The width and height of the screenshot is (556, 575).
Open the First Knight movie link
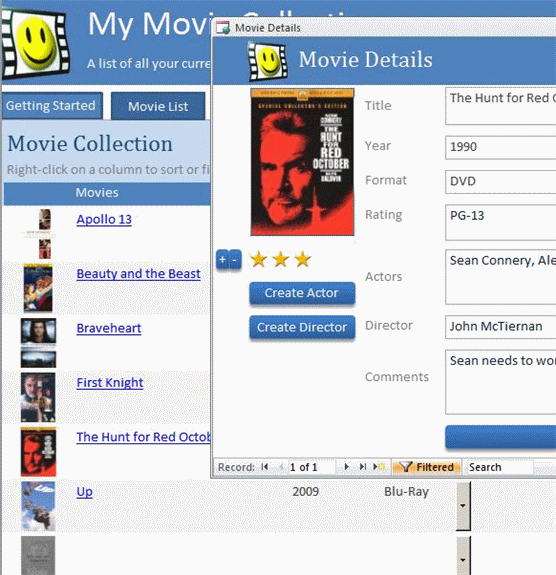pyautogui.click(x=110, y=382)
